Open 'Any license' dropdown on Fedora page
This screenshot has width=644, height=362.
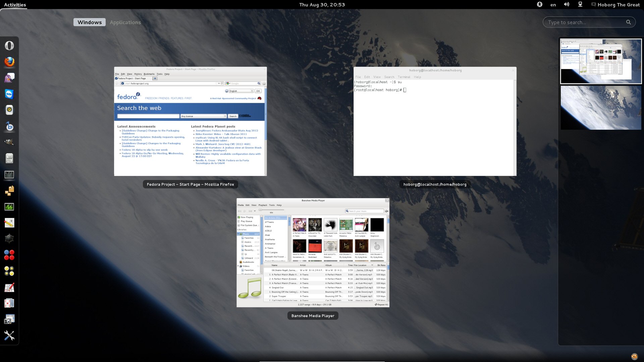click(204, 116)
